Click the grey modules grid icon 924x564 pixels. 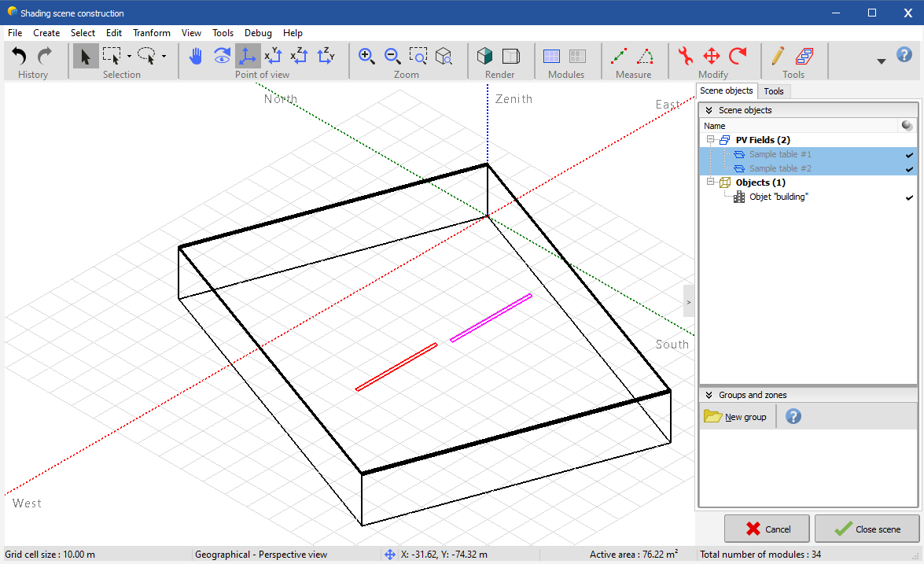click(x=577, y=56)
